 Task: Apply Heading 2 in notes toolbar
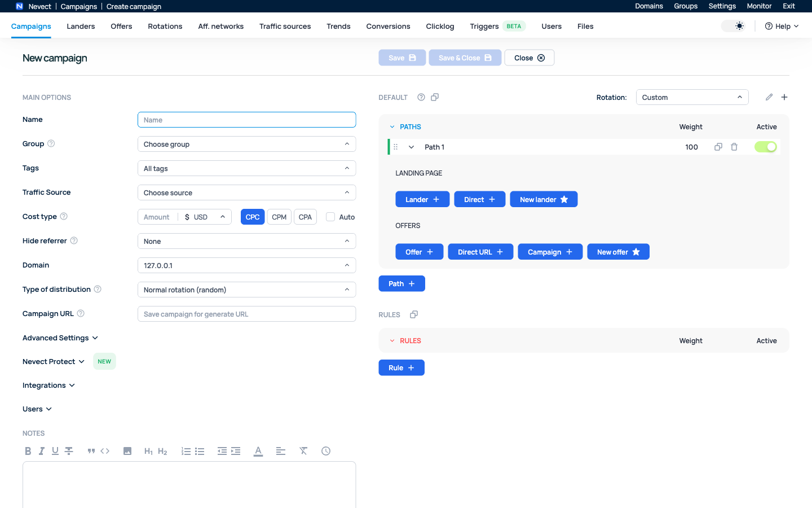click(x=162, y=451)
